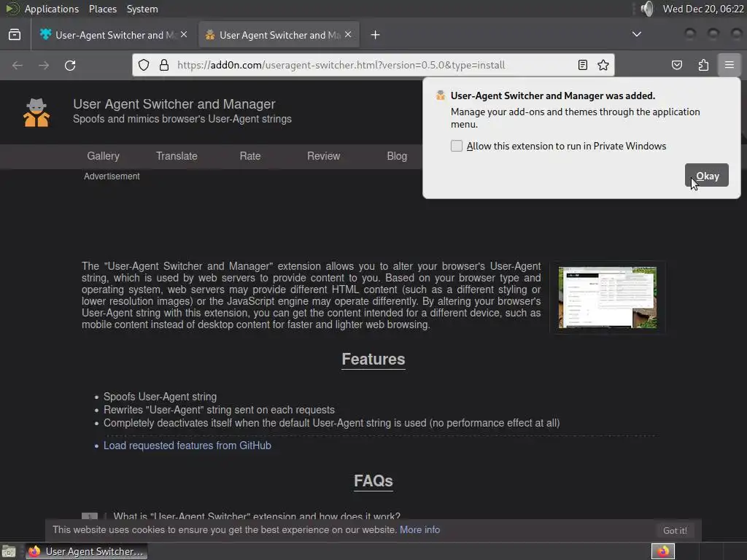This screenshot has width=747, height=560.
Task: Open Places menu
Action: coord(102,9)
